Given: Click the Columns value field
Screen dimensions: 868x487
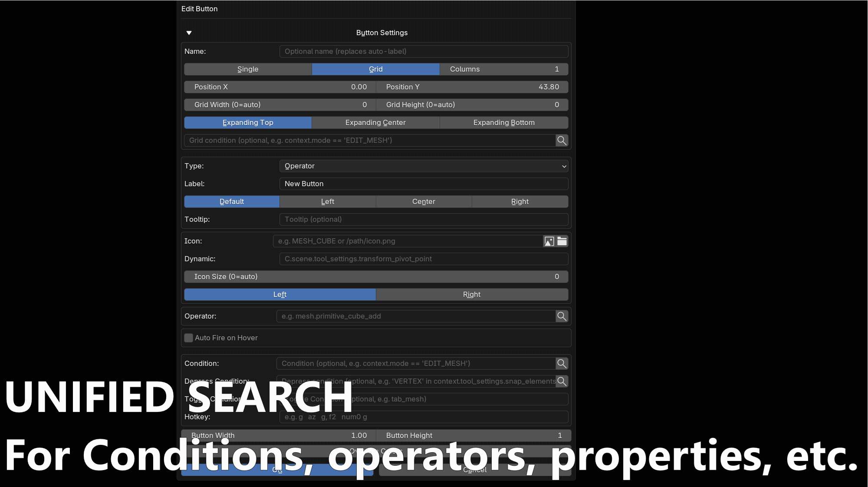Looking at the screenshot, I should tap(504, 69).
